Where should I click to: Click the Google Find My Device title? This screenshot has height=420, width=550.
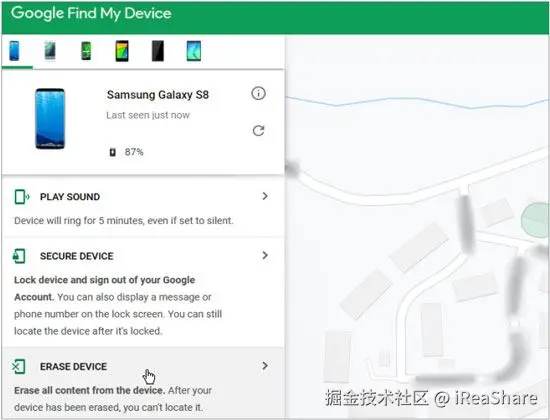click(91, 13)
